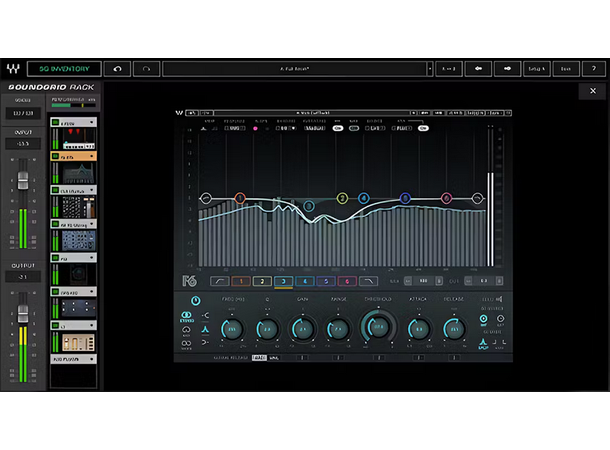Click the Waves logo in the top bar

click(13, 69)
